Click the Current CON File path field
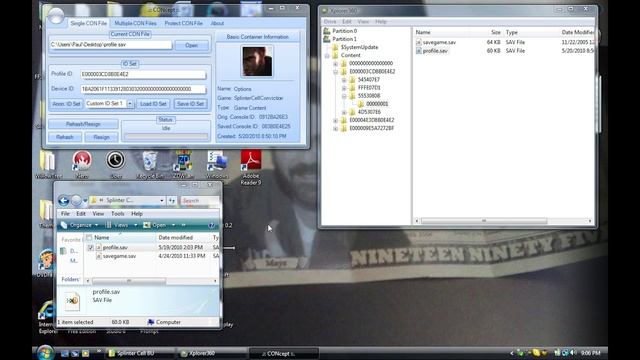 (x=111, y=45)
